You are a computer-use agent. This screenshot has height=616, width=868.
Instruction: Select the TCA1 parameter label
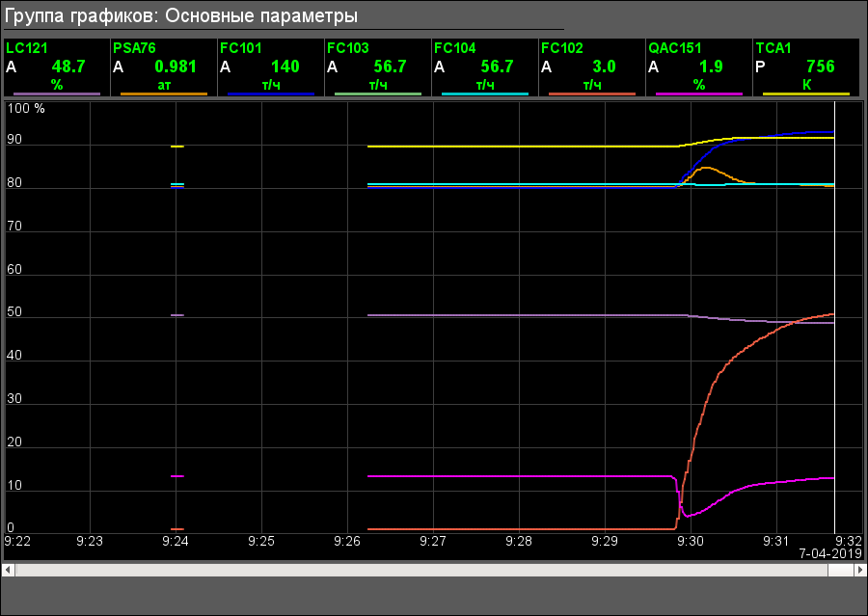(773, 48)
